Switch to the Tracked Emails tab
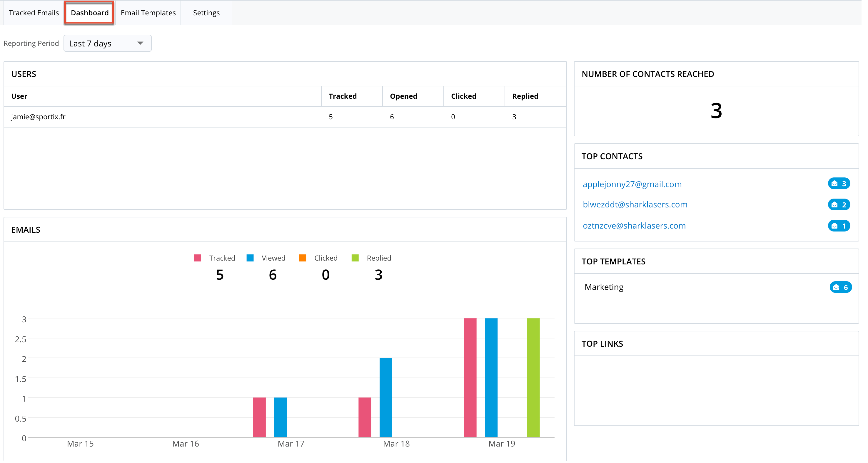 pos(34,13)
